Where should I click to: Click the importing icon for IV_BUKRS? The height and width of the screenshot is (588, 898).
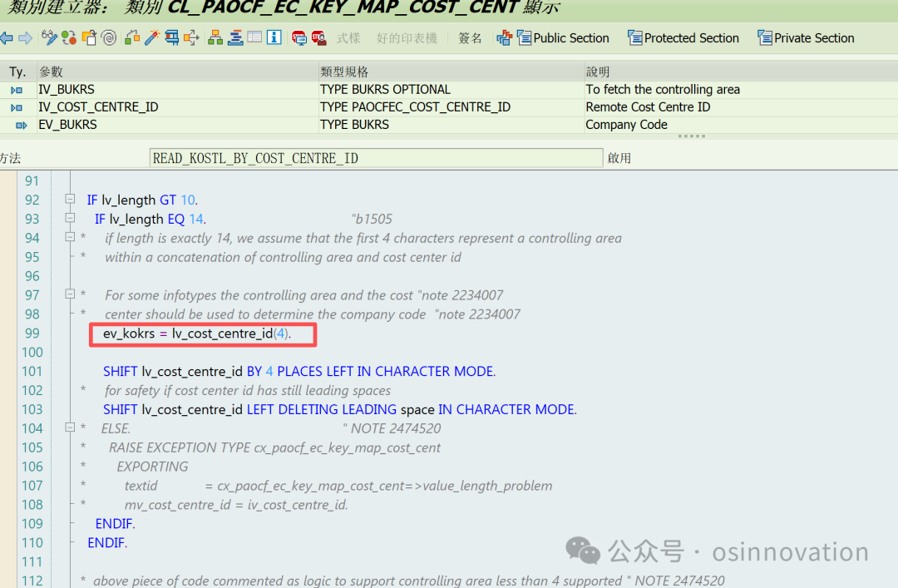(17, 90)
